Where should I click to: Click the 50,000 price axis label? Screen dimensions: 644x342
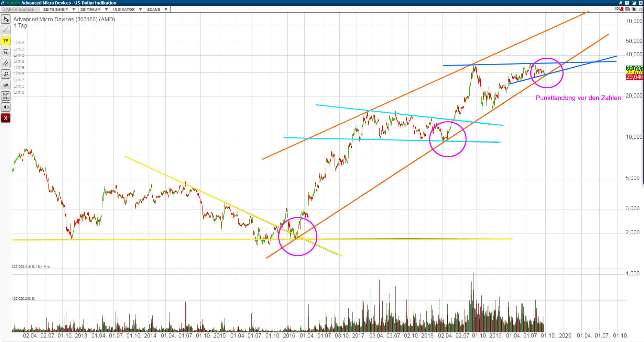pos(634,41)
